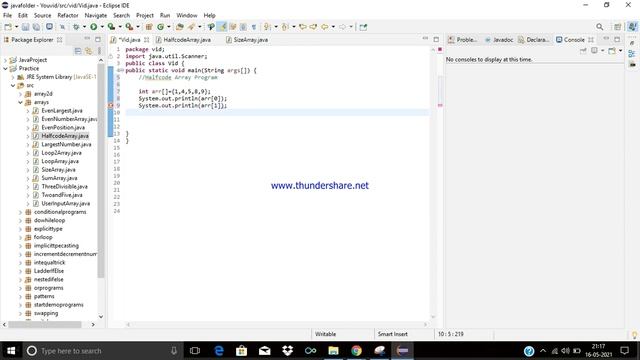Open Chrome from the taskbar
The image size is (640, 360).
coord(356,351)
